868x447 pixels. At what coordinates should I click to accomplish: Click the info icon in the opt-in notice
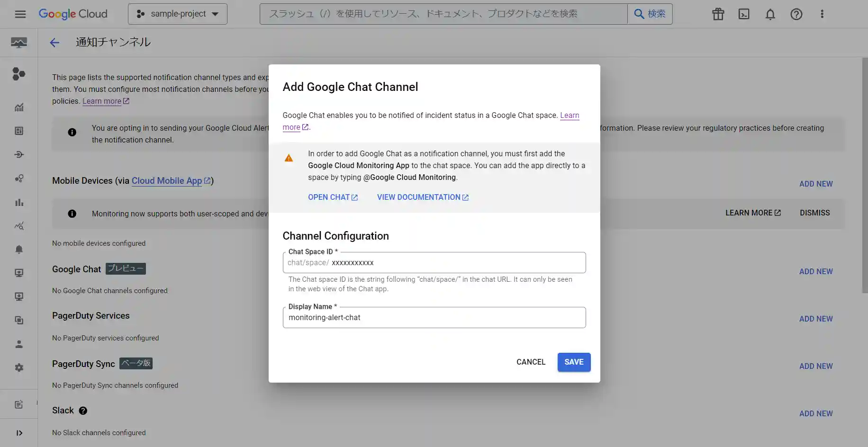point(72,133)
